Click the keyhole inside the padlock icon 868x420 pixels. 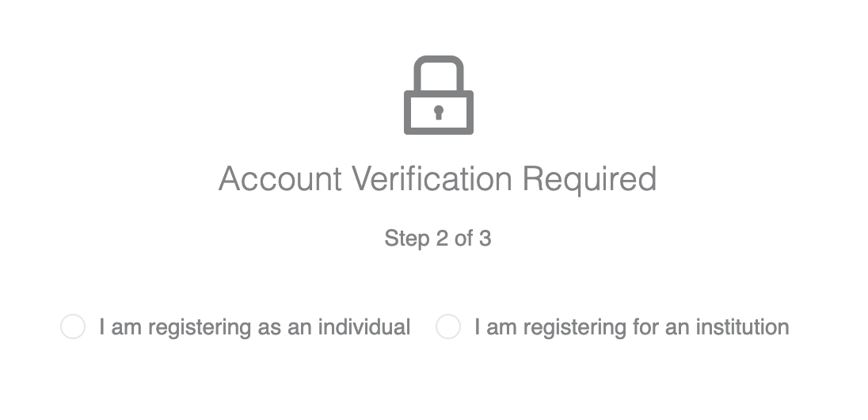(439, 113)
